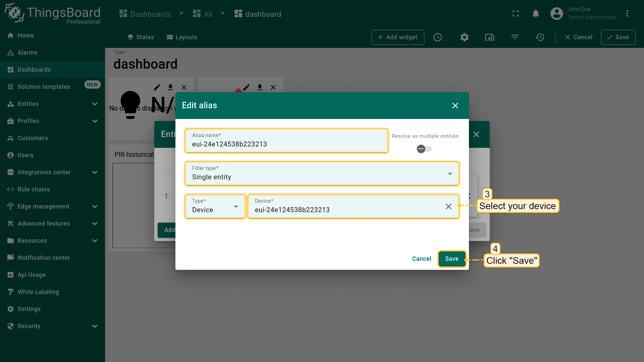Screen dimensions: 644x362
Task: Open entity aliases icon in toolbar
Action: [x=489, y=37]
